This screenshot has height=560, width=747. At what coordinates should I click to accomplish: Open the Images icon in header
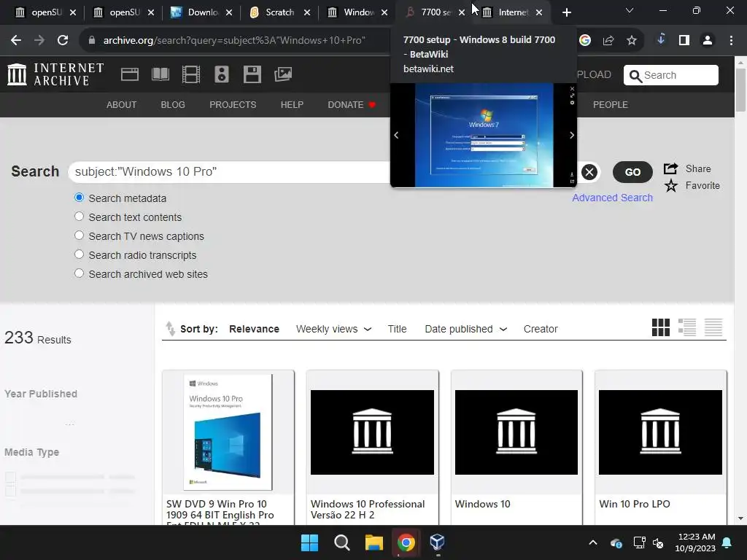click(x=283, y=74)
